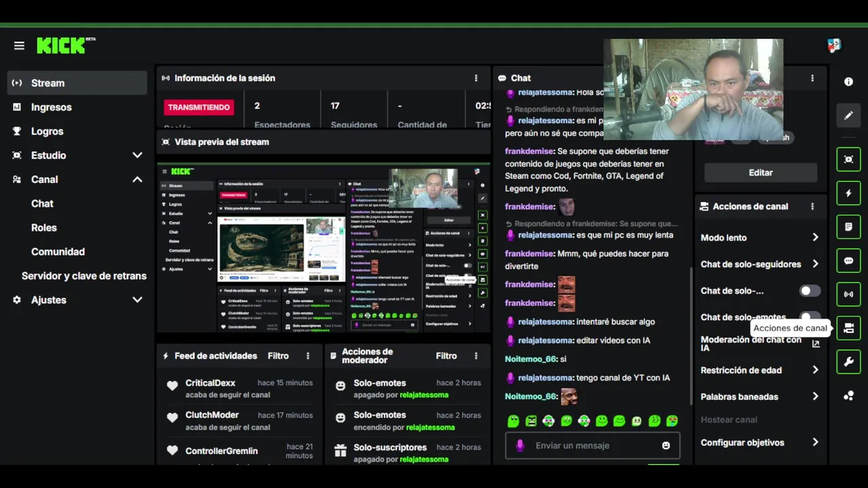The height and width of the screenshot is (488, 868).
Task: Click the heart icon beside CriticalDexx
Action: click(172, 386)
